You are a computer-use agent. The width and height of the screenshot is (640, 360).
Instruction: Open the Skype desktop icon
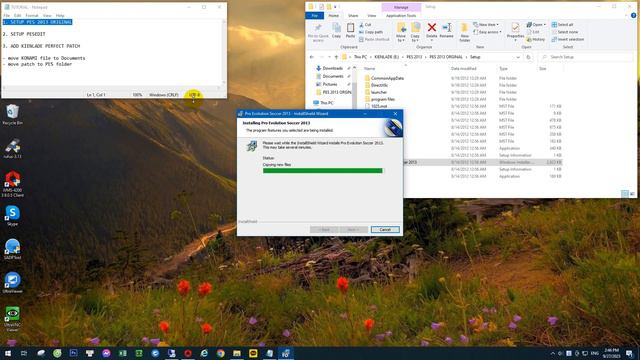(x=12, y=216)
